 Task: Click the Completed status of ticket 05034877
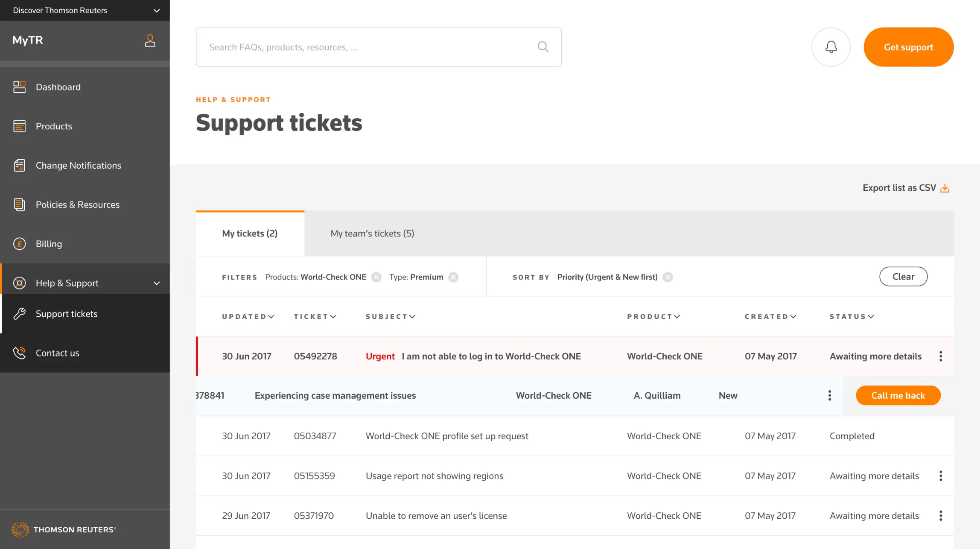(x=852, y=436)
